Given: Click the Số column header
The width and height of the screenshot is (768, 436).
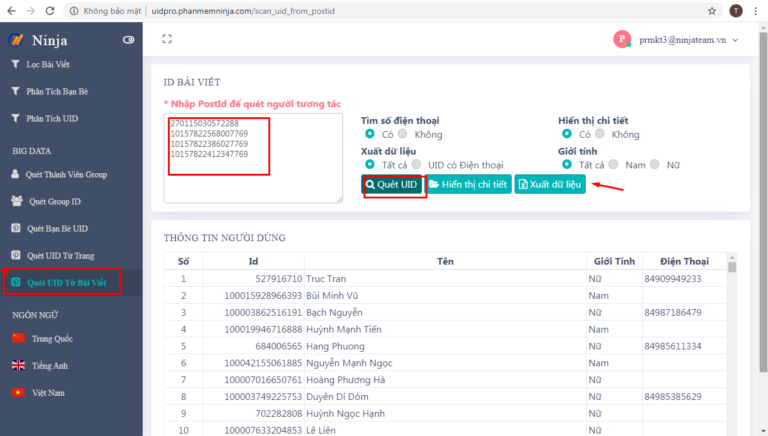Looking at the screenshot, I should point(184,261).
